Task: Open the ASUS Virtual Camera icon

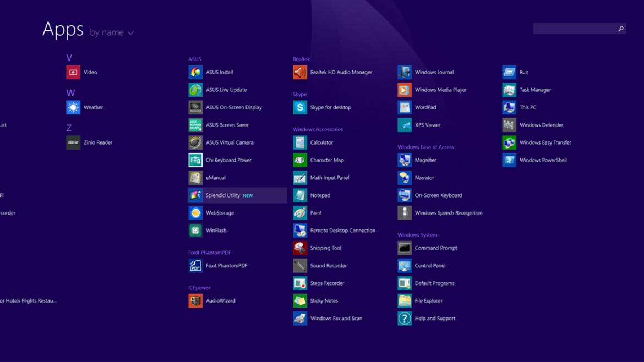Action: pyautogui.click(x=195, y=142)
